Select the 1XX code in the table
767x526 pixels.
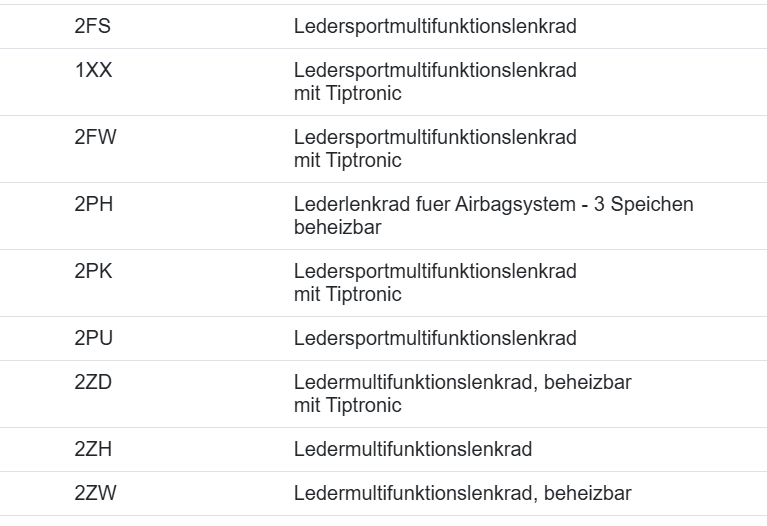(x=93, y=71)
